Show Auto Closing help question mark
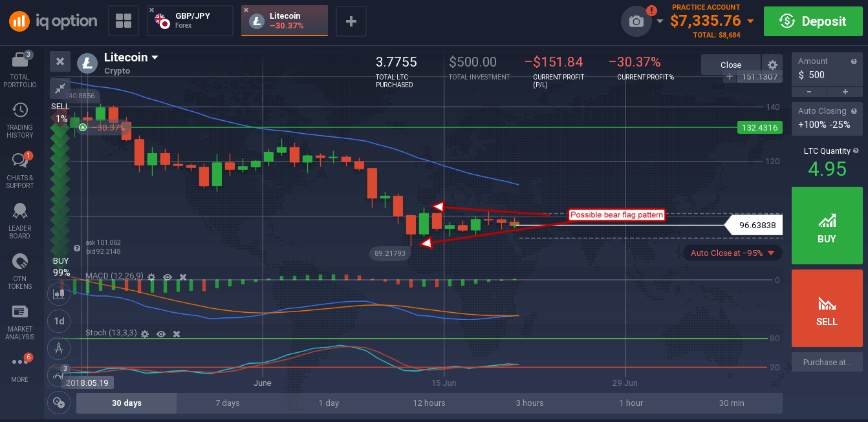This screenshot has width=868, height=422. tap(855, 111)
